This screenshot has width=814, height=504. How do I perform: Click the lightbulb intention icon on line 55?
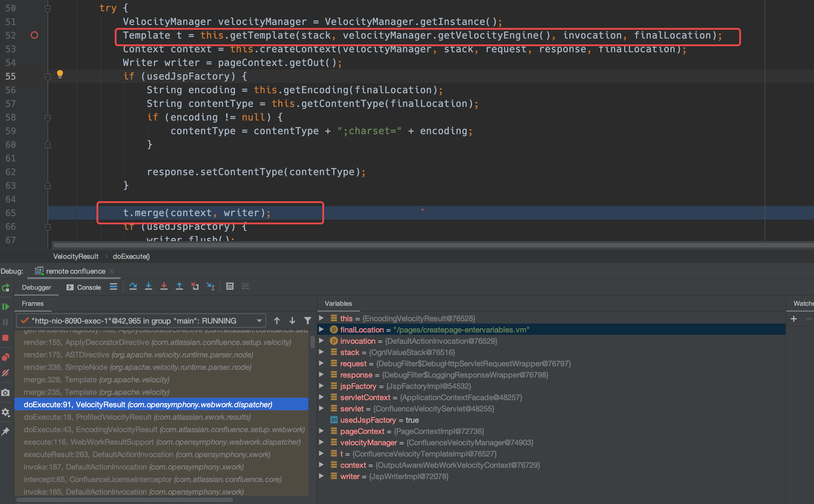pos(60,74)
